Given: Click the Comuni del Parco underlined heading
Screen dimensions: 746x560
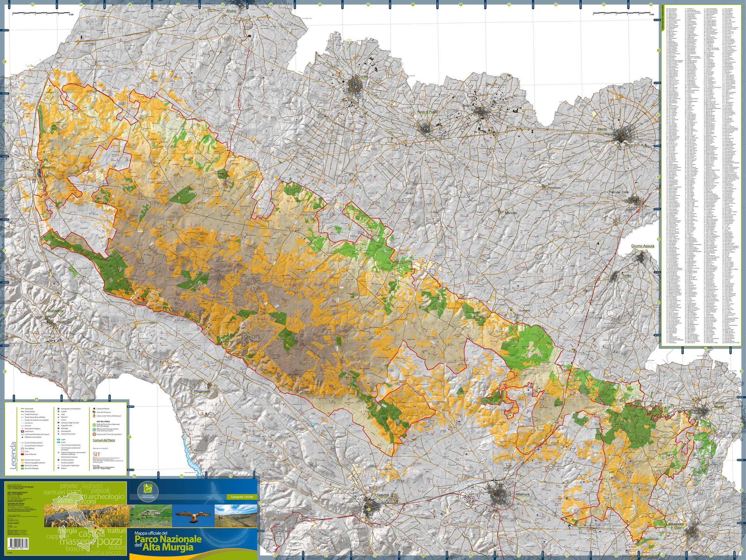Looking at the screenshot, I should pos(104,440).
